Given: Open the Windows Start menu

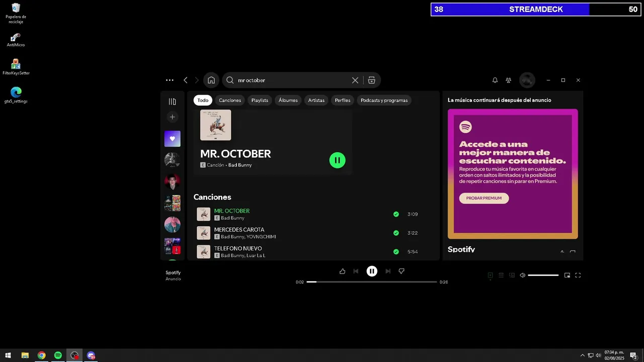Looking at the screenshot, I should [x=8, y=355].
